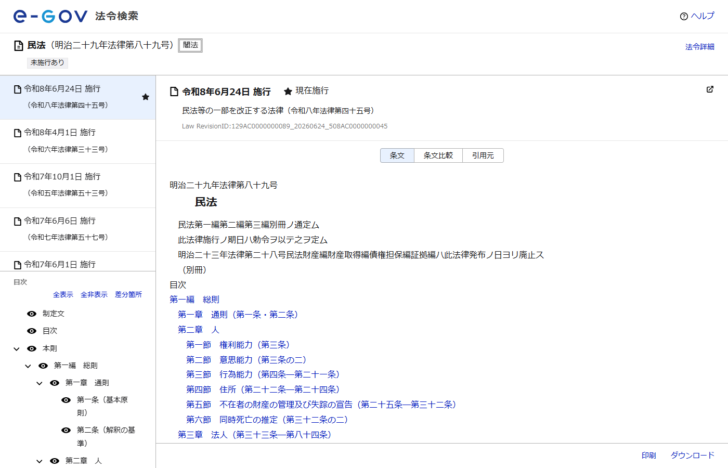
Task: Collapse the 第一章 通則 tree node
Action: click(39, 383)
